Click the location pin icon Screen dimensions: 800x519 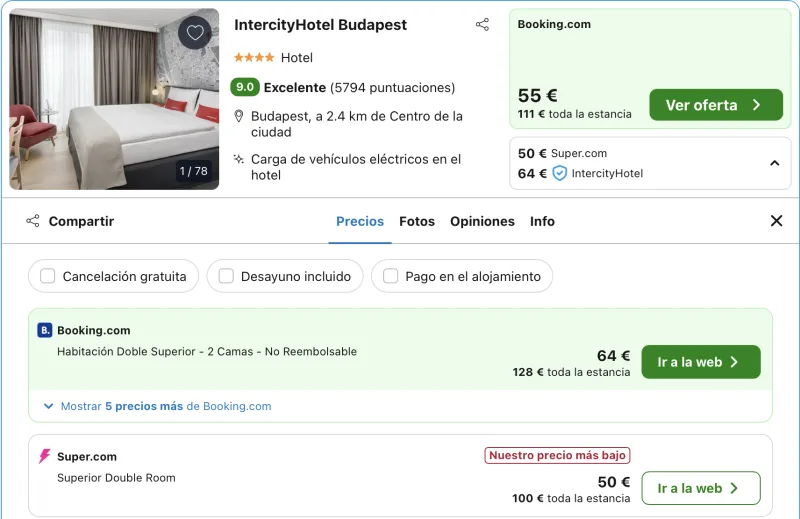(238, 116)
